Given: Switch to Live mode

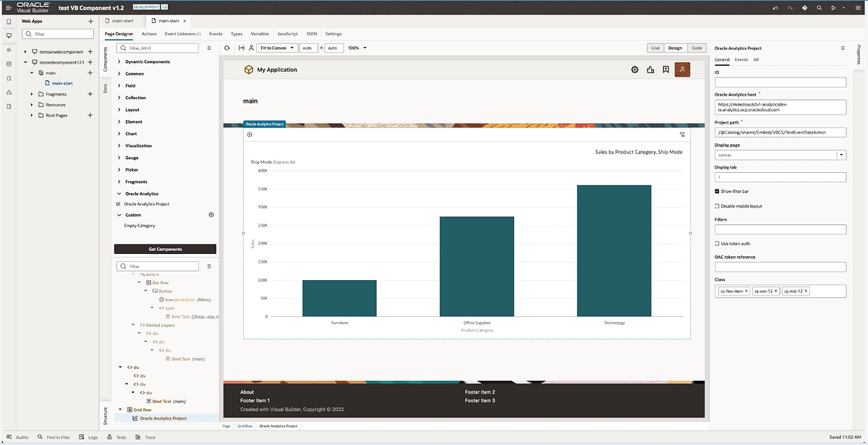Looking at the screenshot, I should (655, 47).
